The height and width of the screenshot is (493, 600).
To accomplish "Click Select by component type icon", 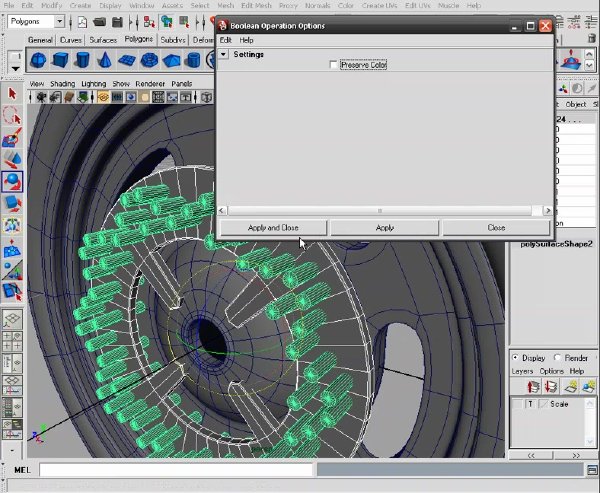I will point(184,22).
